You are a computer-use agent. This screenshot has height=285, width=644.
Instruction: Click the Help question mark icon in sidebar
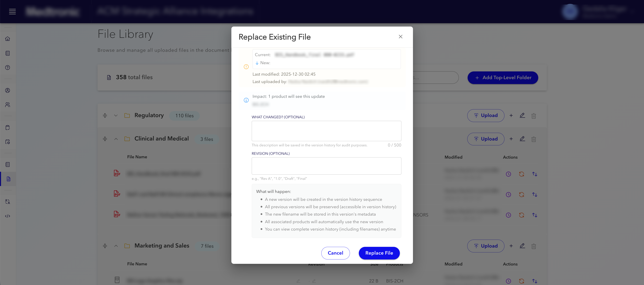[8, 67]
